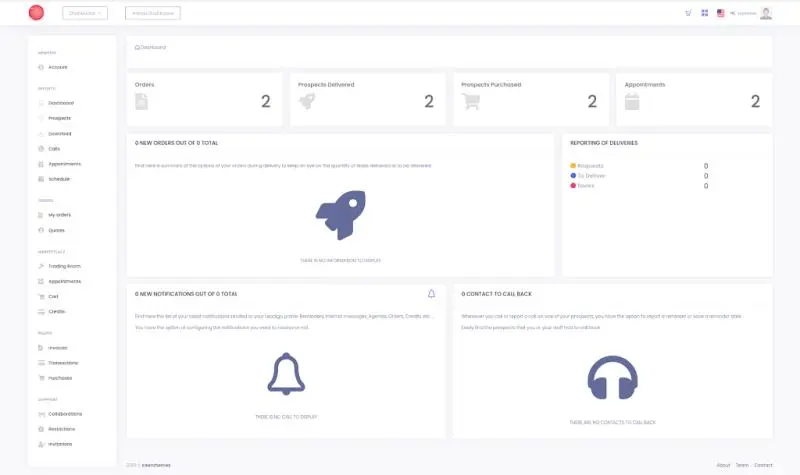Click the bell icon in the notifications header
This screenshot has height=475, width=800.
coord(432,294)
